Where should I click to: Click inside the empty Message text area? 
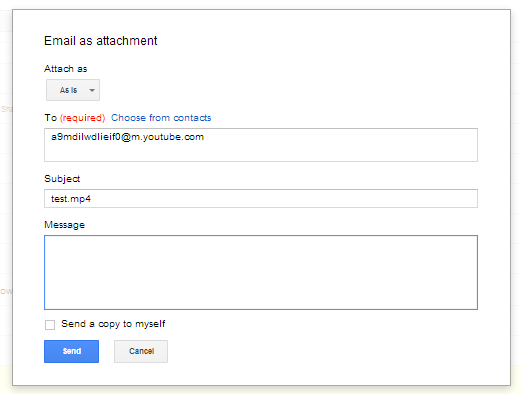(261, 272)
